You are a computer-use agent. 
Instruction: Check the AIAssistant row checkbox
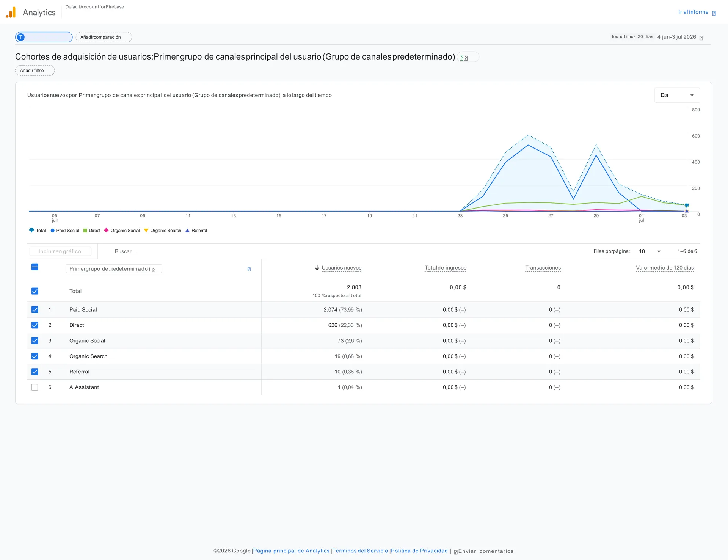click(35, 387)
